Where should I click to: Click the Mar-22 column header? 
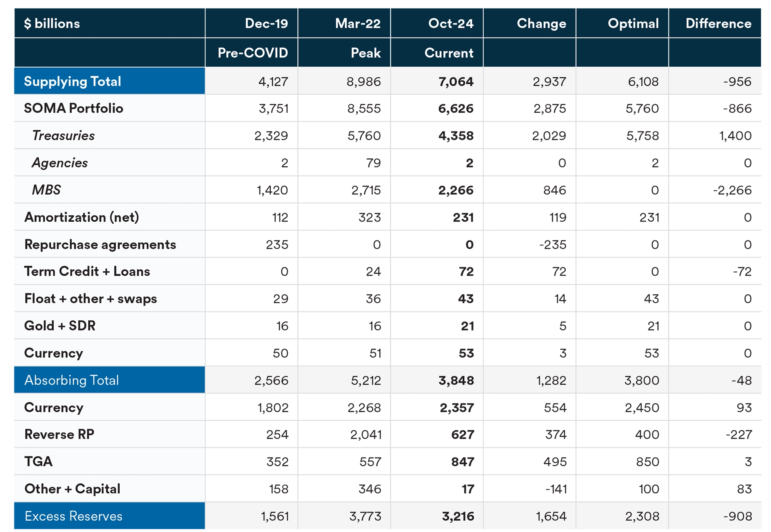[357, 23]
